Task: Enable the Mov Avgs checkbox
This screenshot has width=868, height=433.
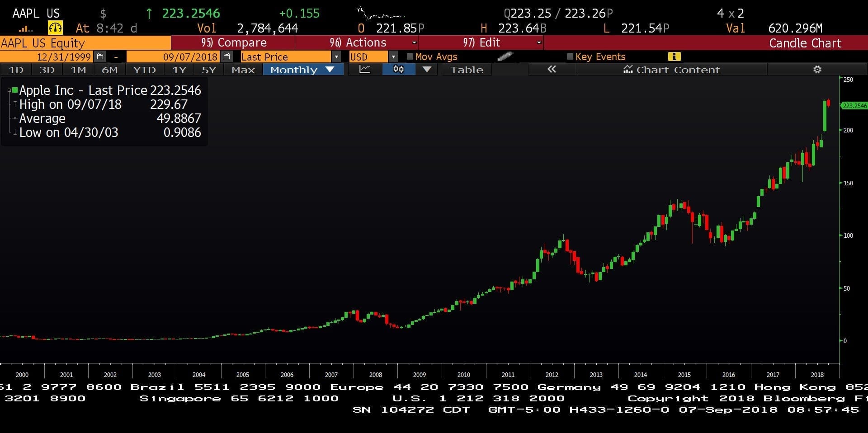Action: pos(410,56)
